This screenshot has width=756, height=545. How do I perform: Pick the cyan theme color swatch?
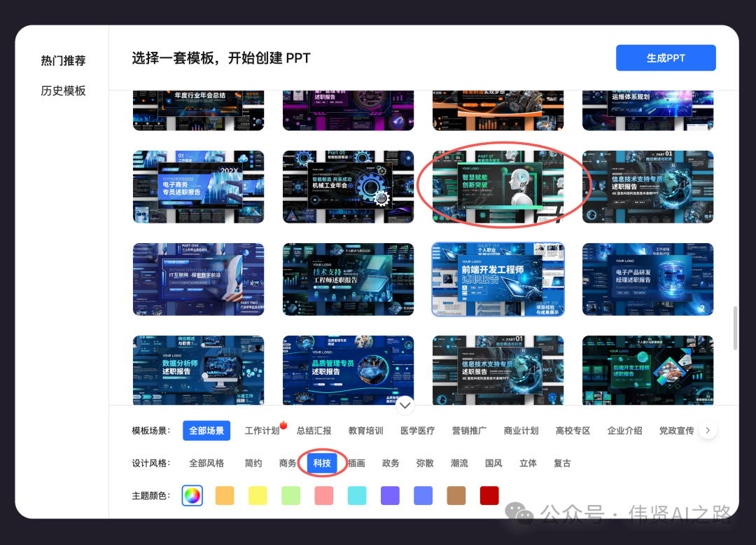357,495
